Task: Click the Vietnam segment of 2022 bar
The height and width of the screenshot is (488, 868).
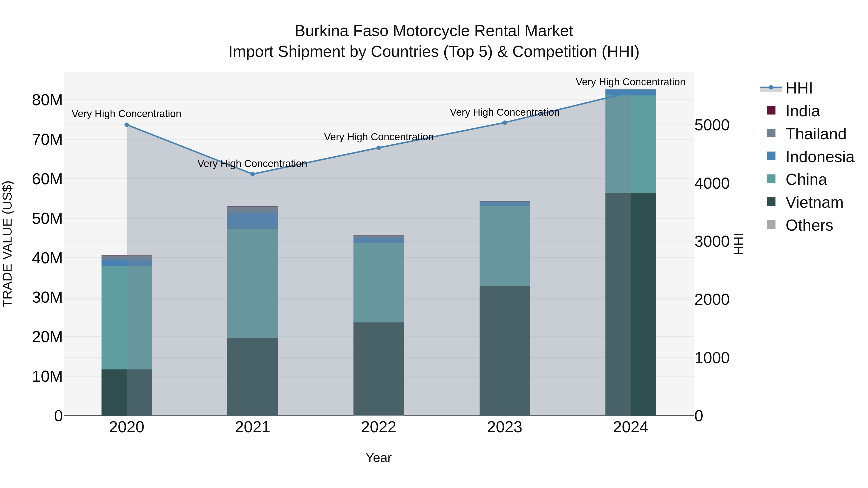Action: pyautogui.click(x=378, y=369)
